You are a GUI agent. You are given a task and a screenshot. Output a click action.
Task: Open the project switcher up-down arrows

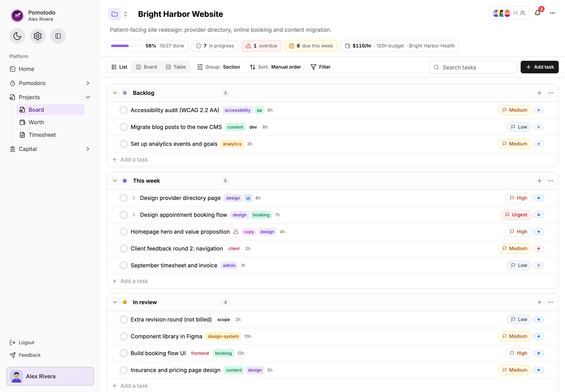pos(126,14)
